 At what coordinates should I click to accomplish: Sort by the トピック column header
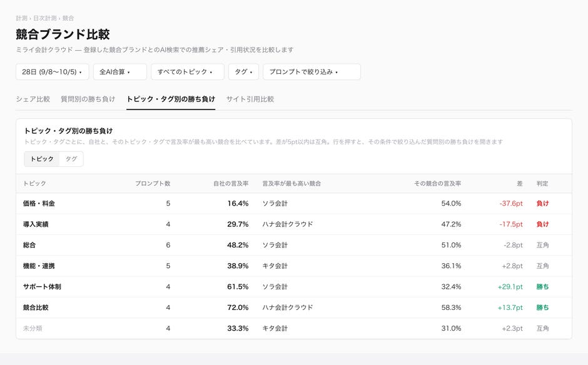34,183
